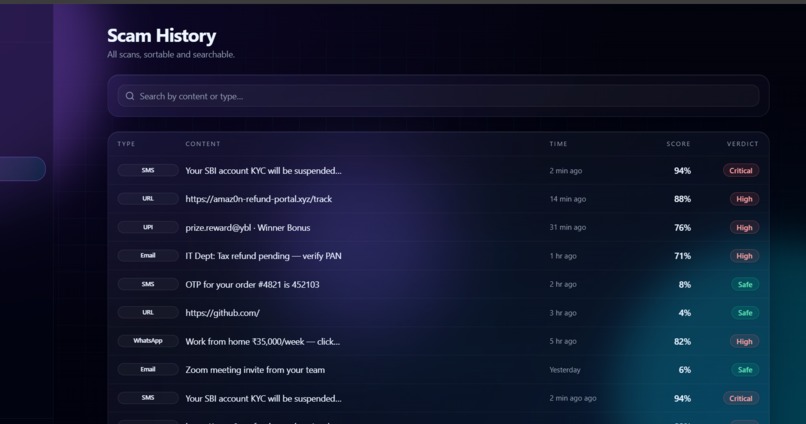Screen dimensions: 806x424
Task: Click the '2 hr ago' time cell
Action: pyautogui.click(x=563, y=284)
